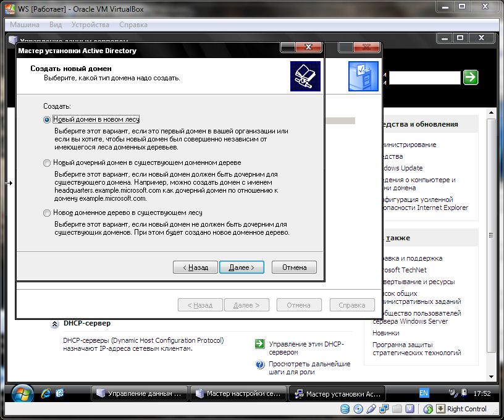Click the VirtualBox title bar icon

(10, 9)
